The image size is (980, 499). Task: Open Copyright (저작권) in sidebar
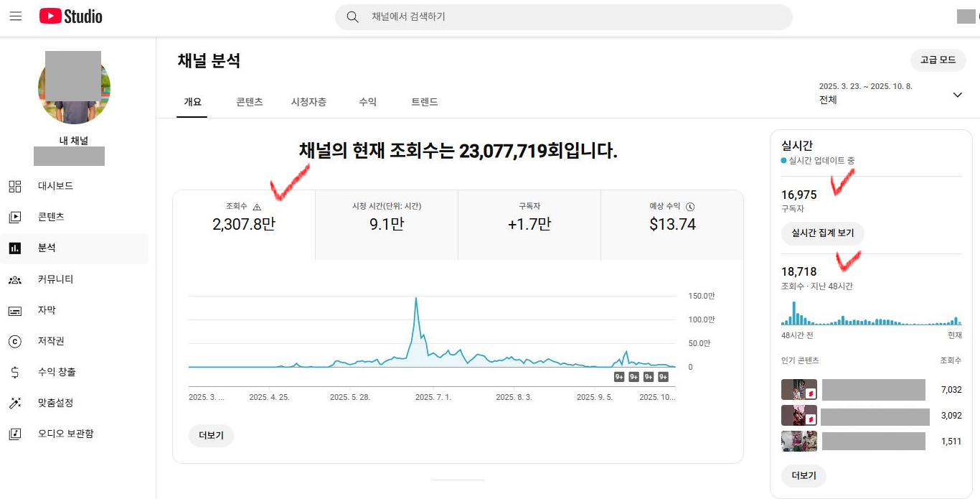(51, 341)
